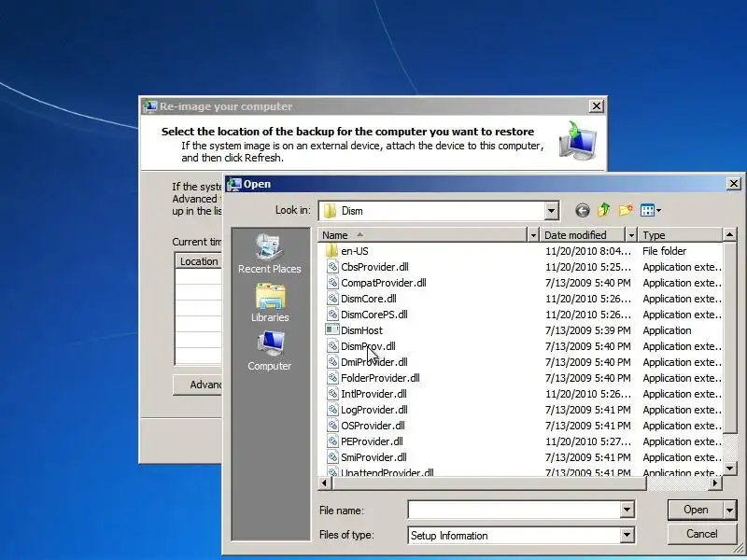This screenshot has width=747, height=560.
Task: Select file name CompatProvider.dll
Action: coord(384,283)
